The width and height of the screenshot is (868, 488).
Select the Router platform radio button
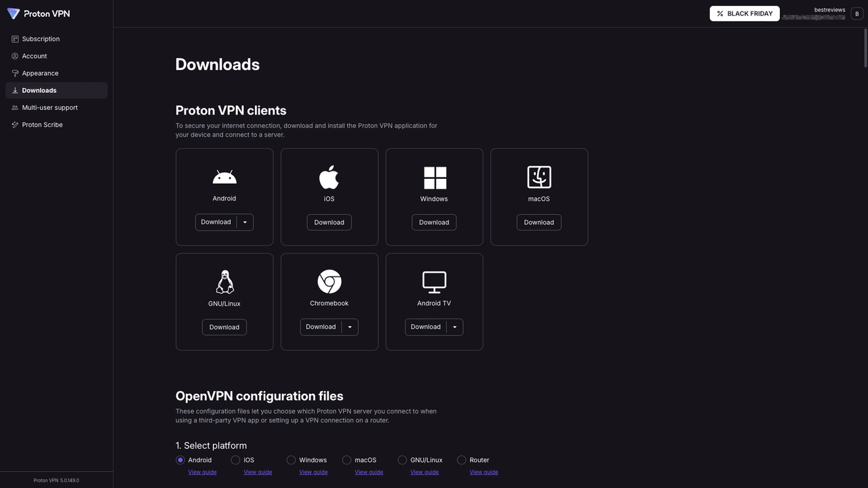[461, 460]
